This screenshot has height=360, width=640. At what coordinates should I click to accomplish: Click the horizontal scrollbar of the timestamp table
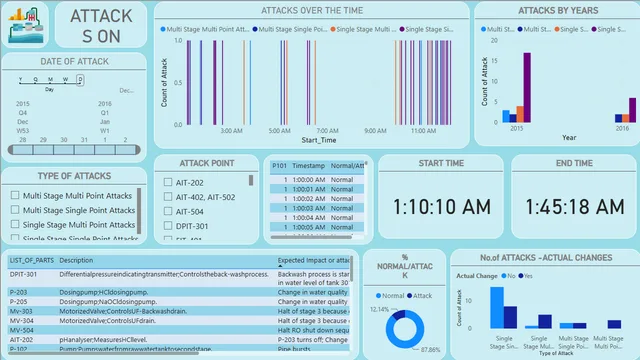tap(311, 237)
